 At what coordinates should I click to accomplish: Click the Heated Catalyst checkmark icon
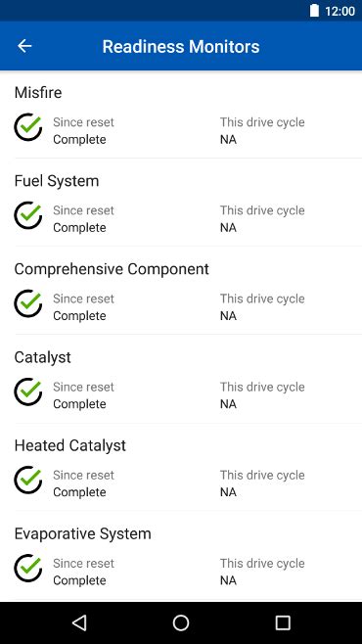pyautogui.click(x=28, y=480)
